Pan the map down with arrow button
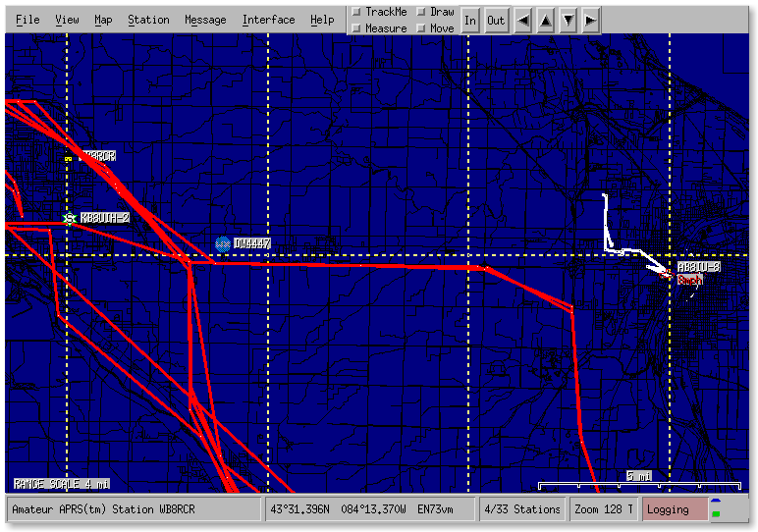 pos(568,20)
